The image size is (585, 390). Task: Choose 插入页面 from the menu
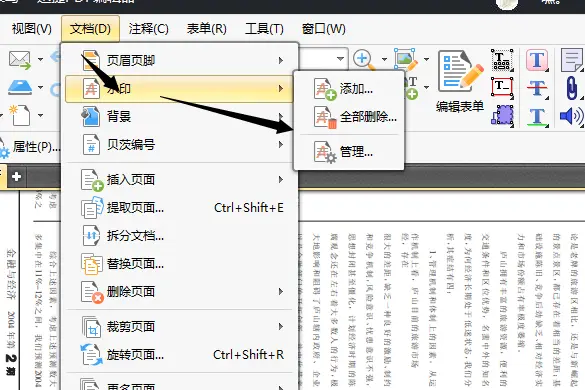pyautogui.click(x=178, y=180)
